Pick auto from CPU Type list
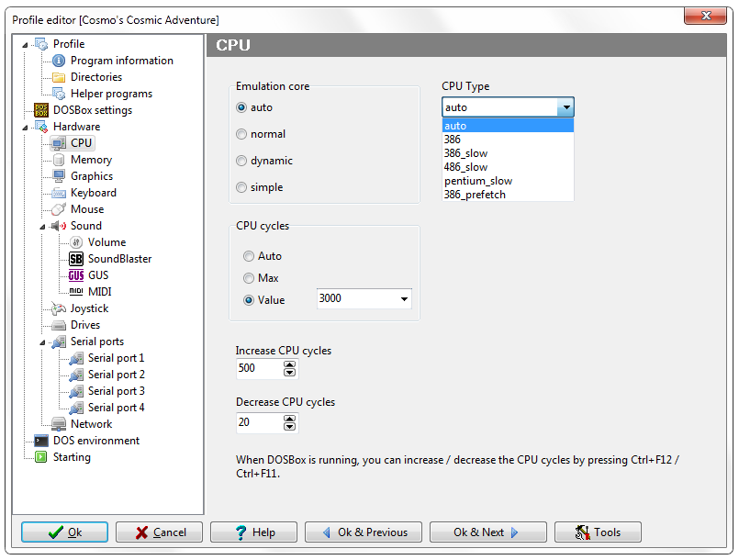The width and height of the screenshot is (739, 560). click(x=508, y=126)
